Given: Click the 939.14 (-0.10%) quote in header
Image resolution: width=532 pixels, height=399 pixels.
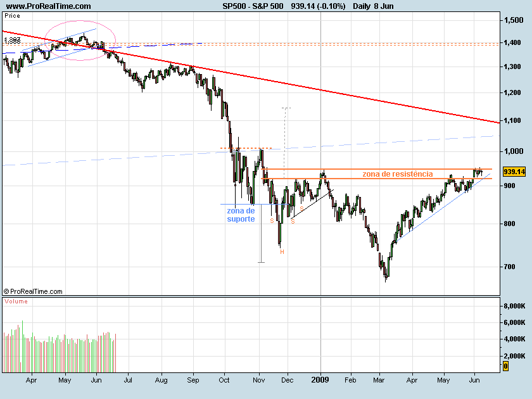Looking at the screenshot, I should (x=318, y=6).
